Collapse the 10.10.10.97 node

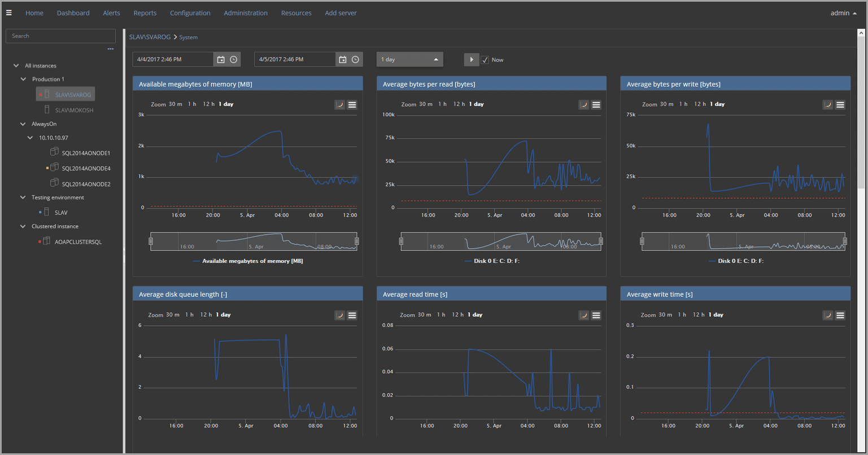click(30, 137)
